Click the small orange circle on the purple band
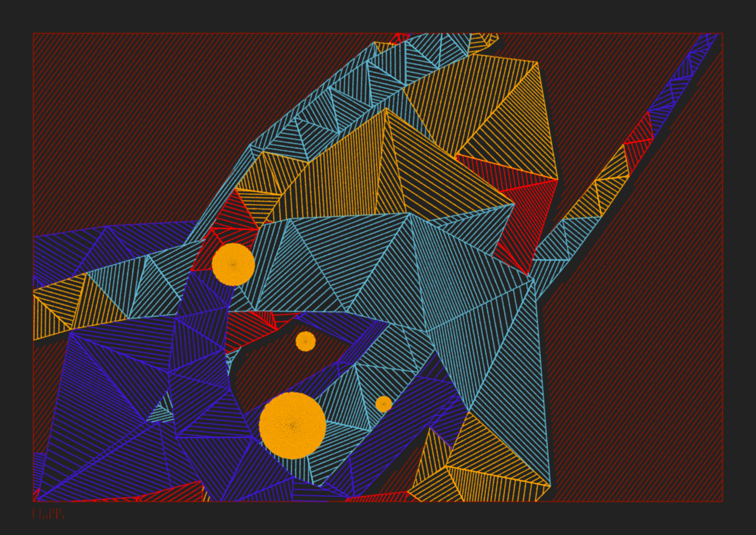Viewport: 756px width, 535px height. (x=384, y=404)
